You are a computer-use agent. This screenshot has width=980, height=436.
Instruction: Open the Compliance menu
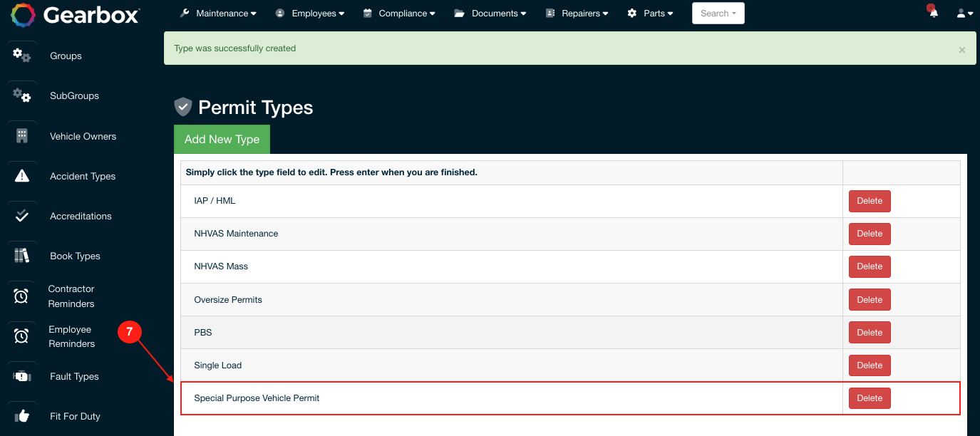click(400, 14)
